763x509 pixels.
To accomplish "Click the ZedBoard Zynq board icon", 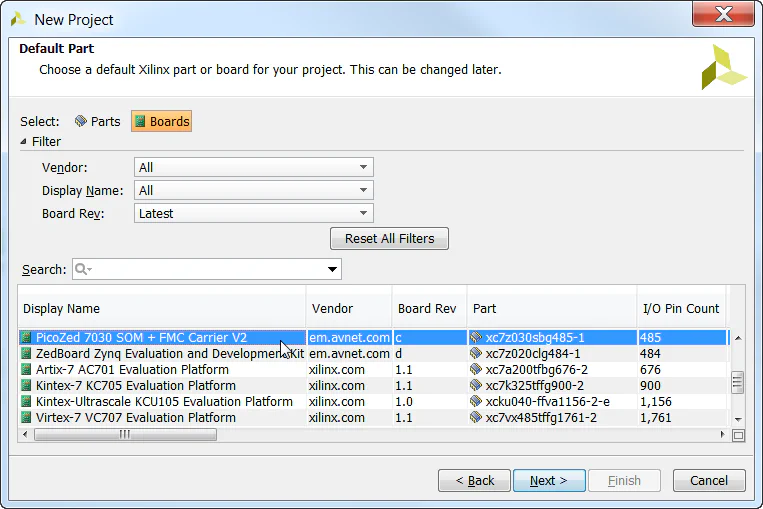I will (26, 353).
